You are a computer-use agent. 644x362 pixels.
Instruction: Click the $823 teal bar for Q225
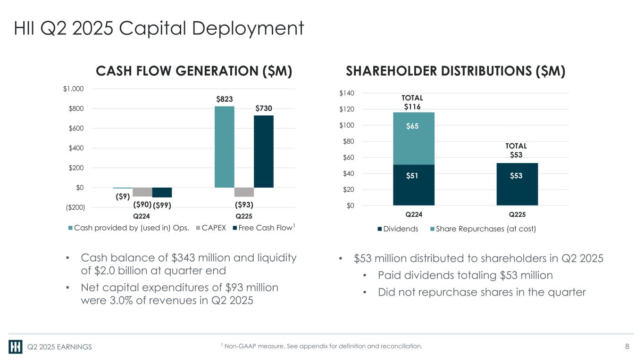(225, 147)
